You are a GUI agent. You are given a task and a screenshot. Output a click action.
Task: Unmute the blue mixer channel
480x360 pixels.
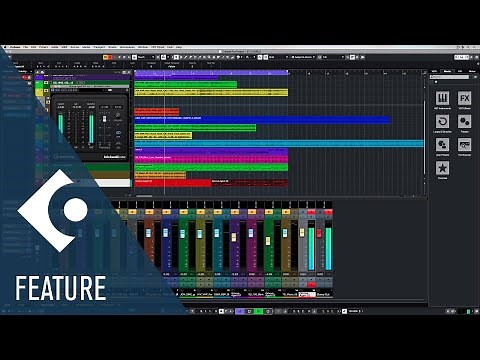click(x=166, y=212)
